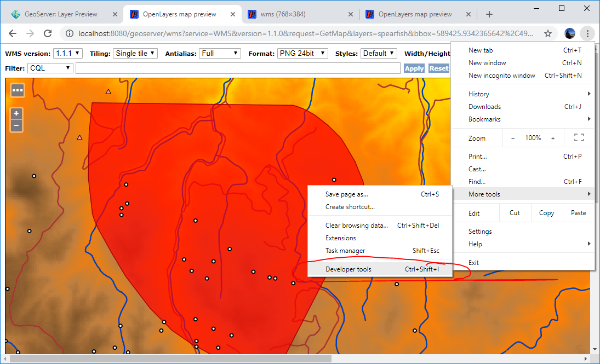Screen dimensions: 600x364
Task: Click the horizontal scrollbar thumb
Action: pos(170,359)
